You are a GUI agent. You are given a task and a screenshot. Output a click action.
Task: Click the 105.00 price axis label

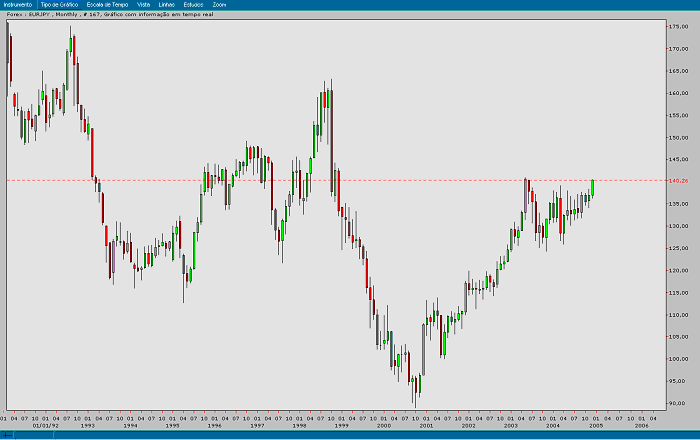pos(679,337)
